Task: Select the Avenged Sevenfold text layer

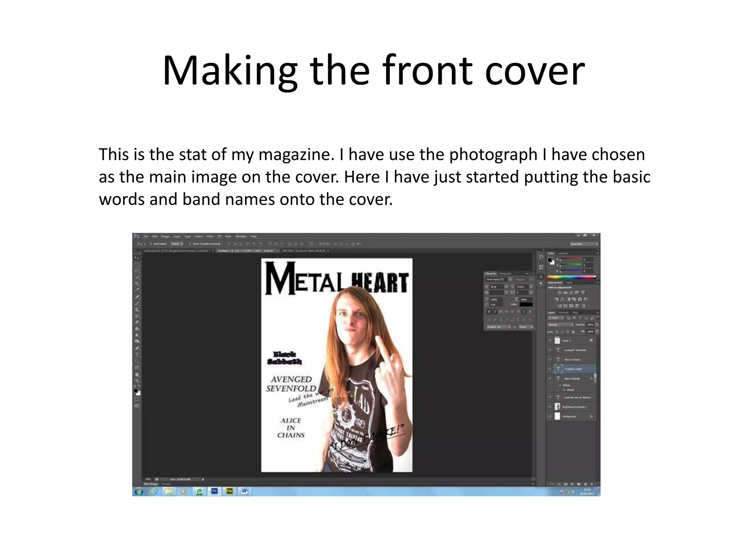Action: (x=575, y=350)
